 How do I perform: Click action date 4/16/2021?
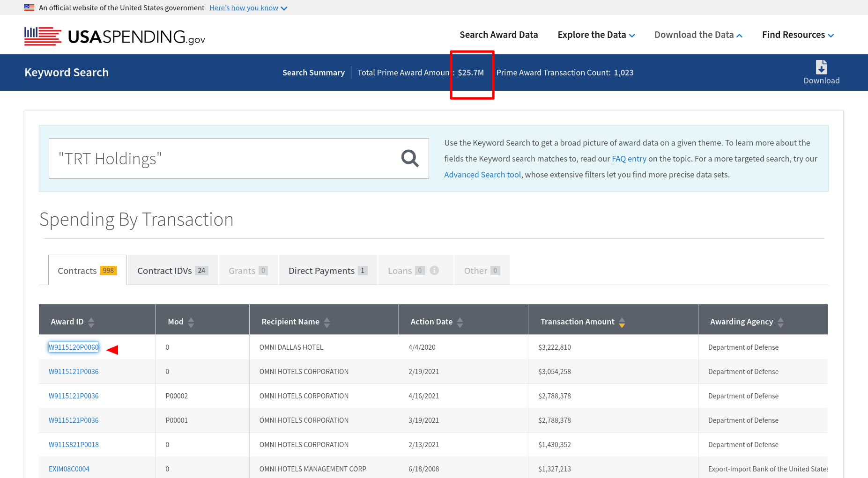coord(424,396)
